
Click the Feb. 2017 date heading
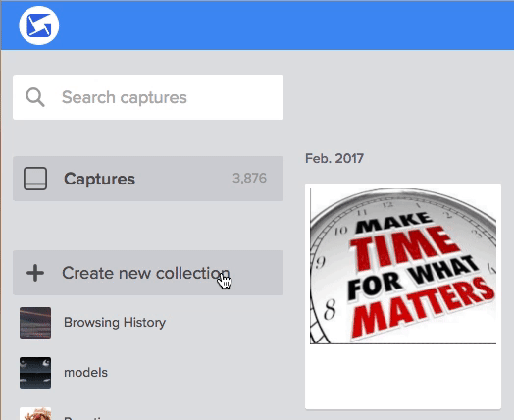tap(334, 159)
